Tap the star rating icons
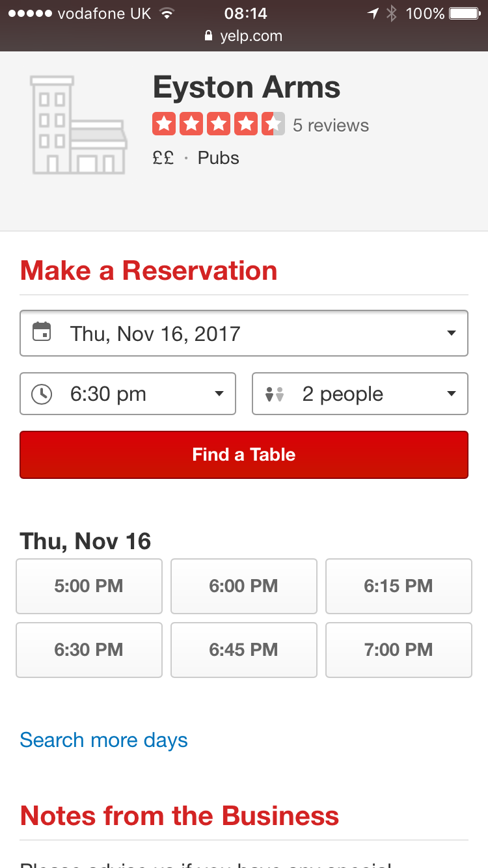488x868 pixels. [x=219, y=124]
